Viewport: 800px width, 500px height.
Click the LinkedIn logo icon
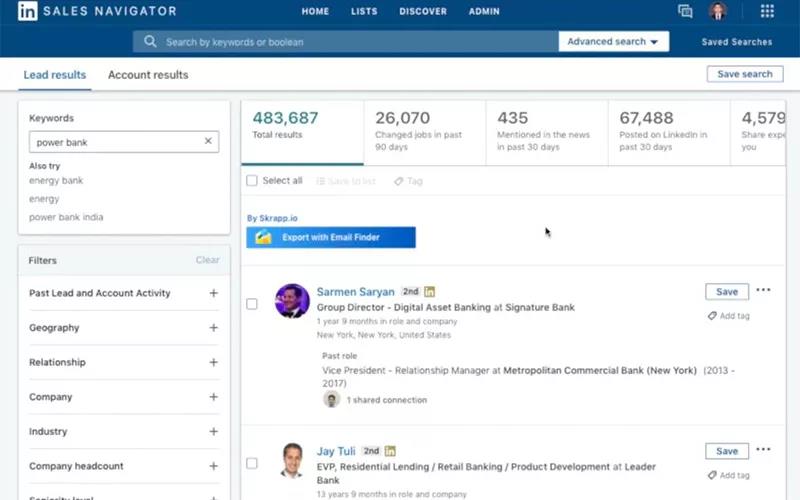click(27, 11)
